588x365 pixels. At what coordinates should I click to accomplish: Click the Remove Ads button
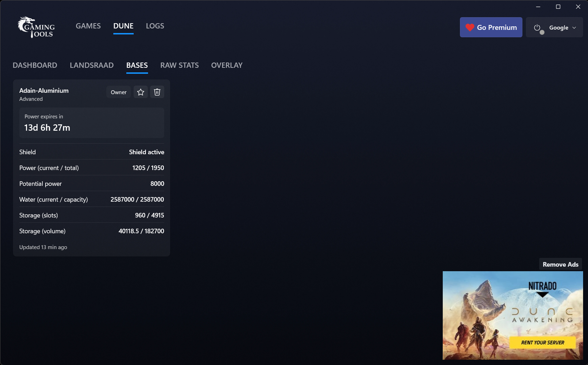click(x=560, y=265)
